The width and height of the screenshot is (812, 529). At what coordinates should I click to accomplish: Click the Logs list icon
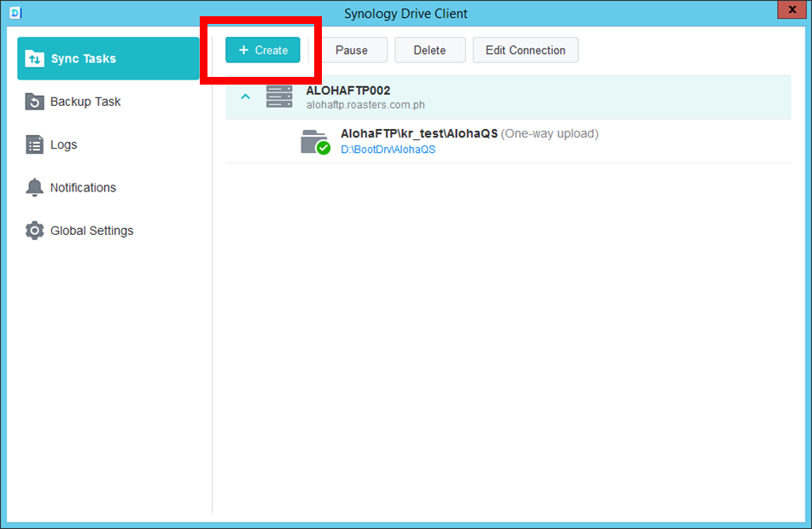[35, 144]
